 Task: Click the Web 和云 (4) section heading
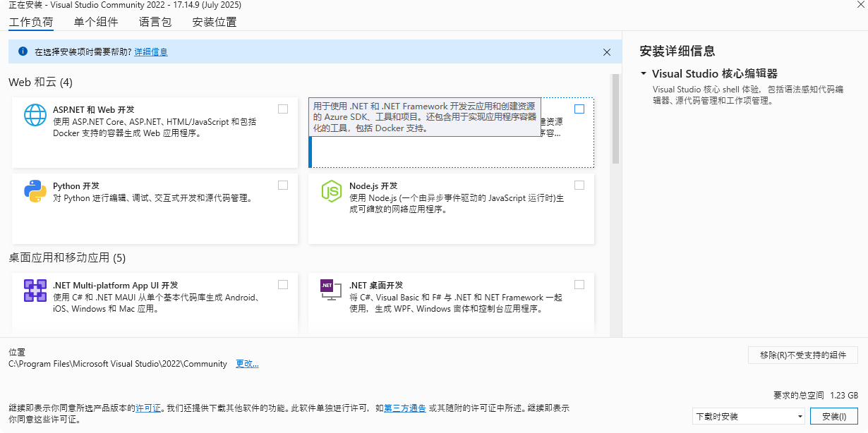[40, 82]
